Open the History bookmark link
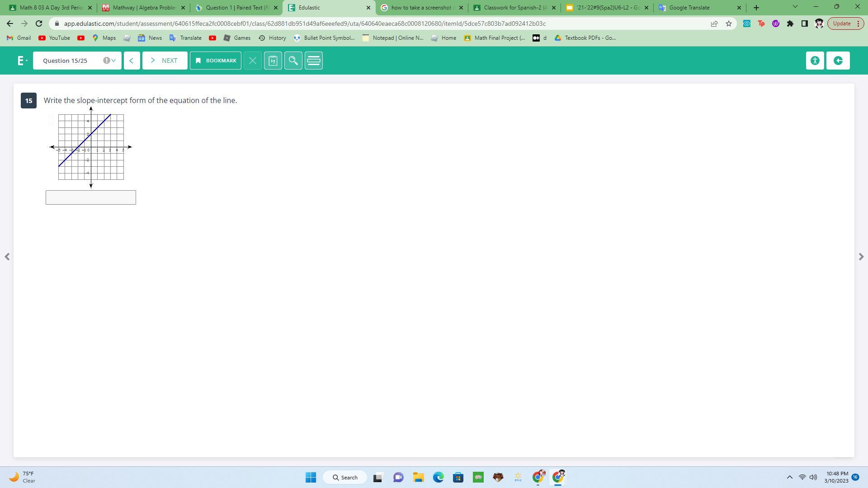The height and width of the screenshot is (488, 868). pos(272,38)
